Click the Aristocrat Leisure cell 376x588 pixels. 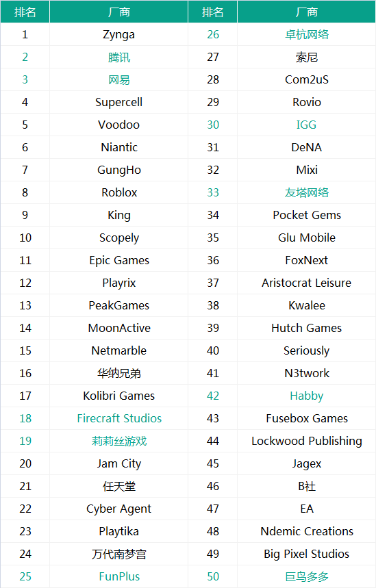[307, 283]
